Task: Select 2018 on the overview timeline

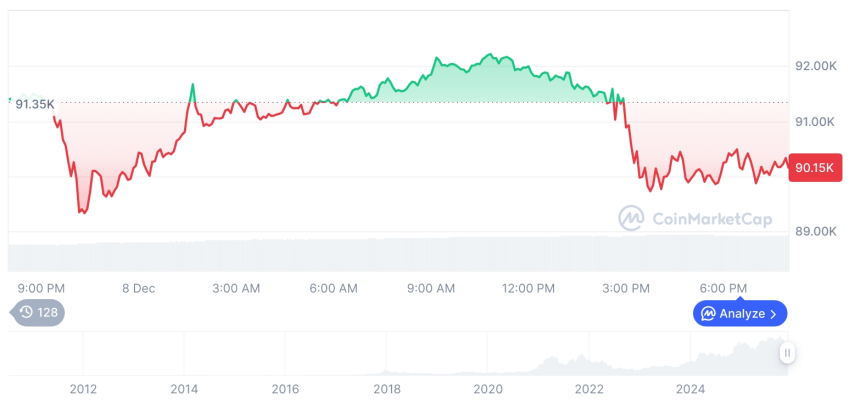Action: pos(387,388)
